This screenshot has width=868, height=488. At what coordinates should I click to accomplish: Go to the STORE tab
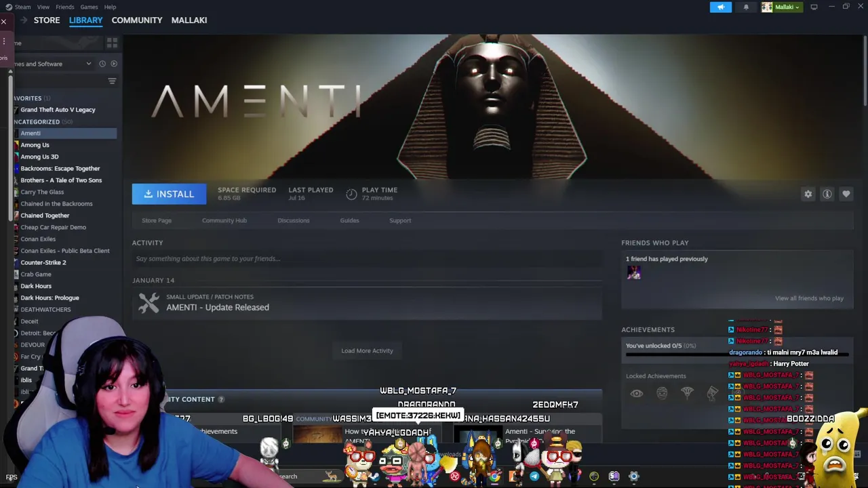47,20
